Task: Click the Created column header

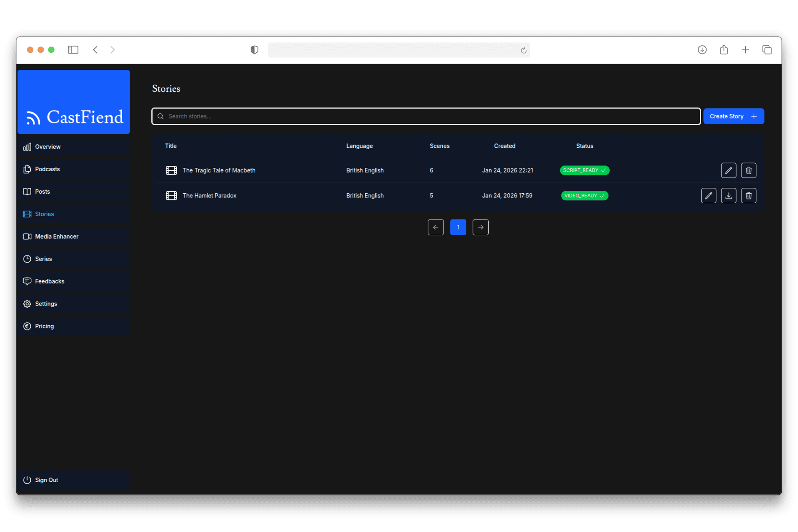Action: [x=504, y=146]
